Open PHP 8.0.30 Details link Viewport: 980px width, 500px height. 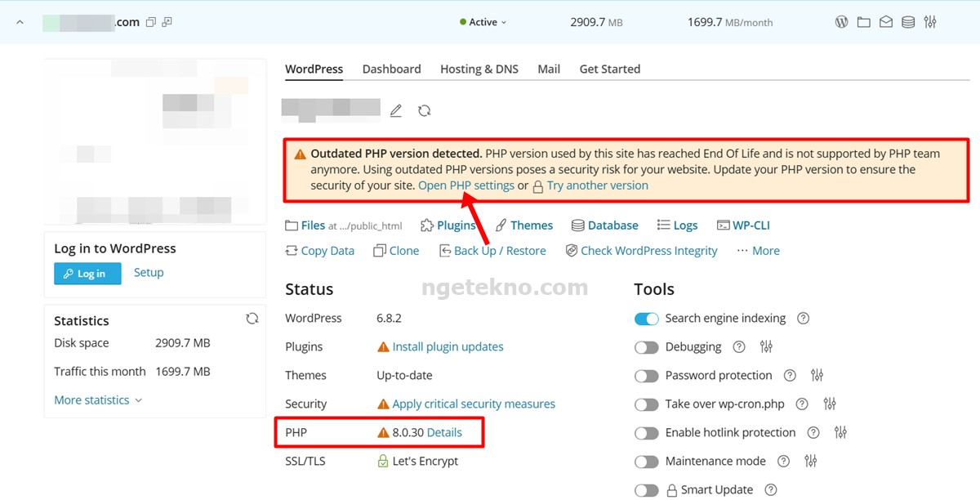444,433
